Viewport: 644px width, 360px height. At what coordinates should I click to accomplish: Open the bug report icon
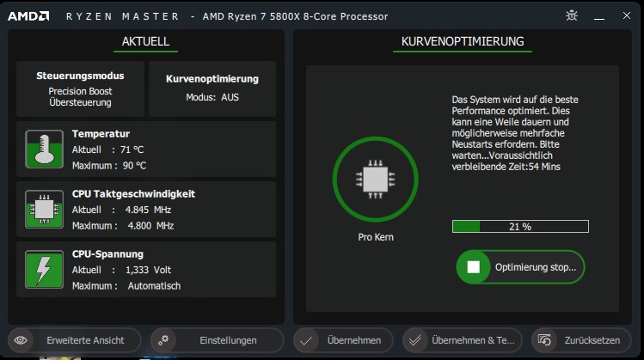tap(572, 15)
